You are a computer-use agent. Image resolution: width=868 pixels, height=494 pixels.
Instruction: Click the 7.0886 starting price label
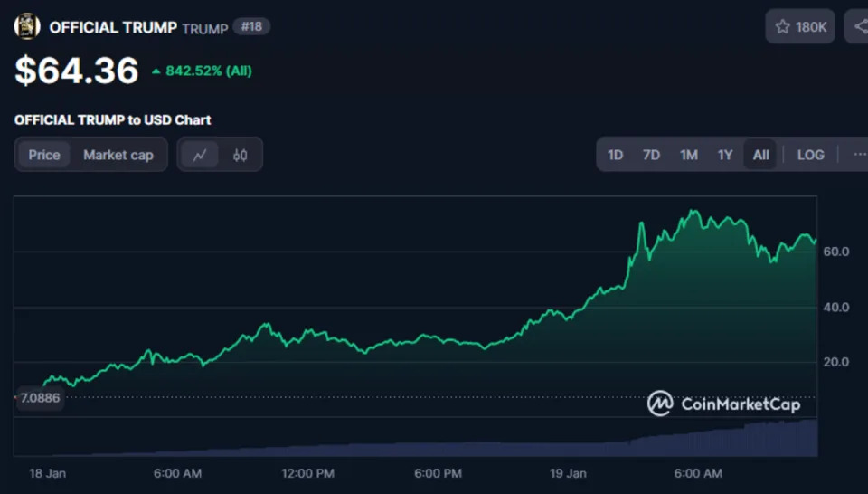pyautogui.click(x=40, y=397)
